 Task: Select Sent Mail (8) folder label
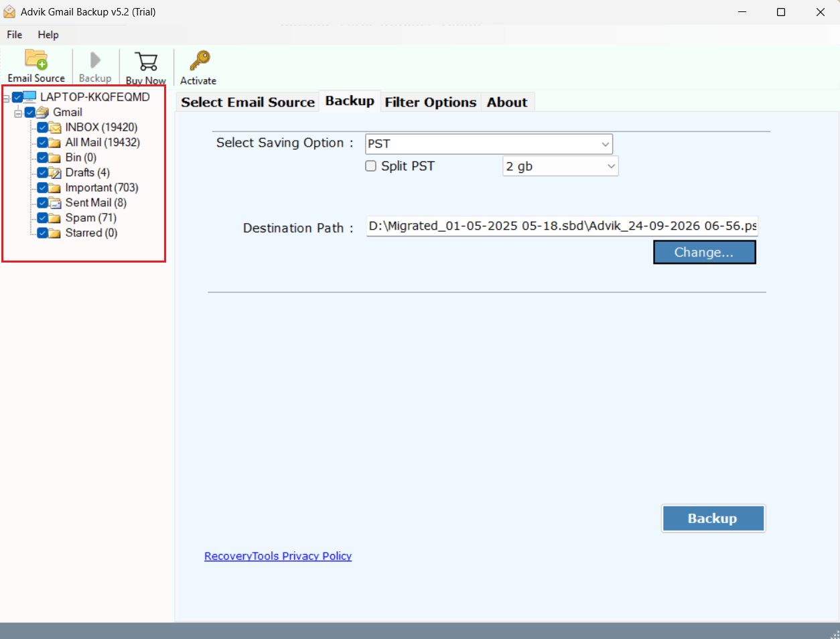tap(96, 203)
